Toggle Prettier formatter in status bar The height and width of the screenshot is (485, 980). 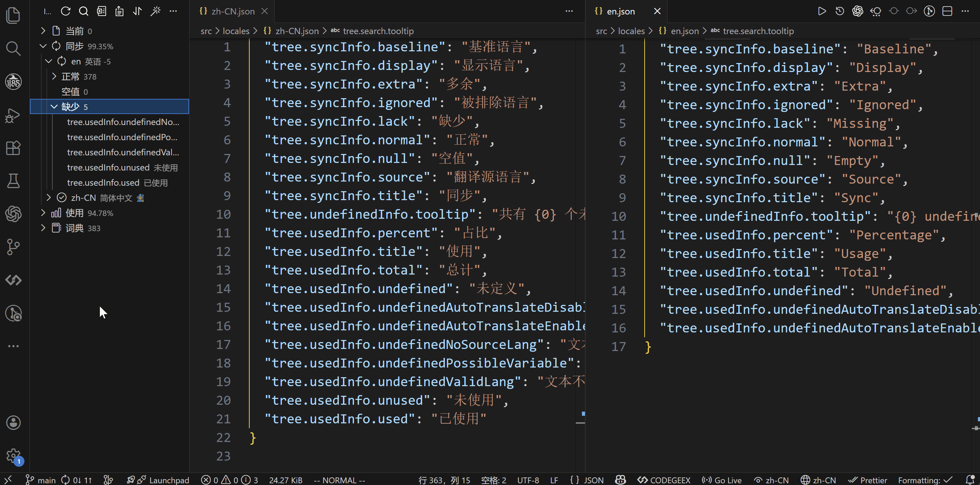[868, 480]
